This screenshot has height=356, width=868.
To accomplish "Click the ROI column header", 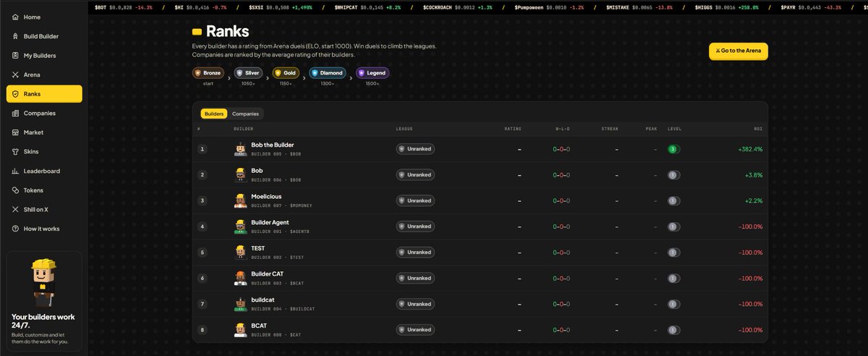I will (759, 129).
